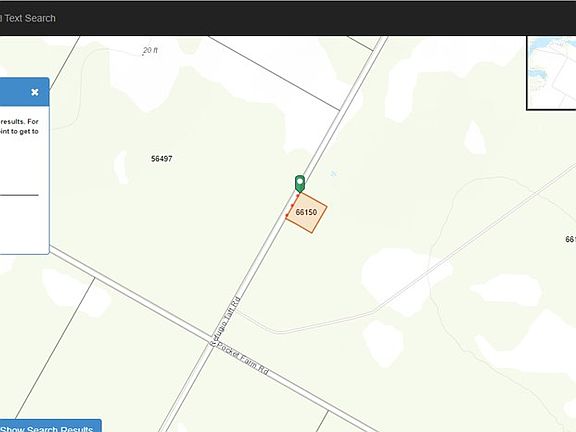Click the faint blue marker east of the pin
The image size is (576, 432).
pos(333,173)
